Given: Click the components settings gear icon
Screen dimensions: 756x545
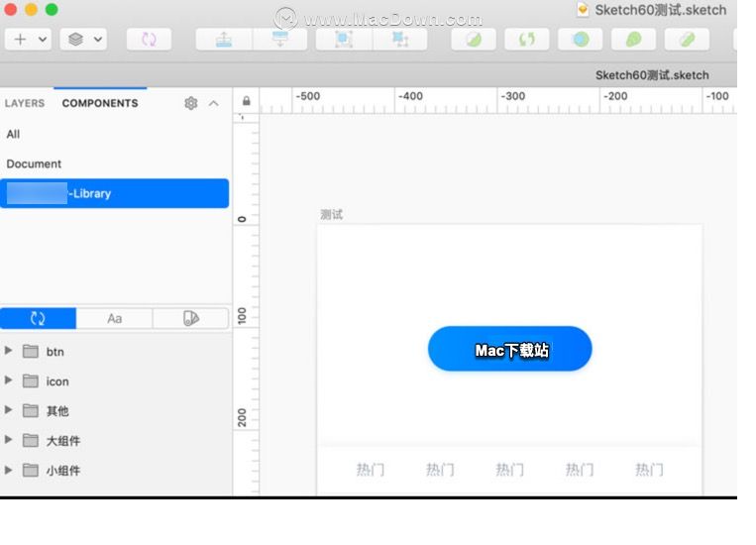Looking at the screenshot, I should click(191, 103).
